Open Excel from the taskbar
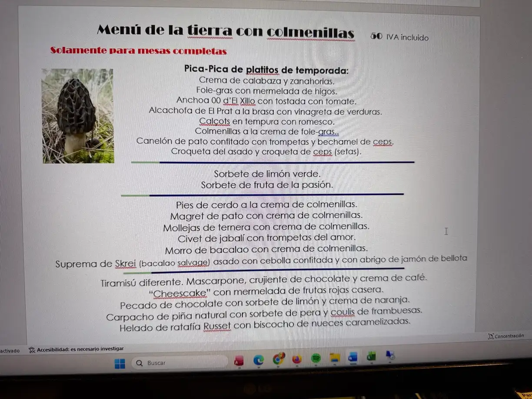This screenshot has width=532, height=399. point(371,356)
